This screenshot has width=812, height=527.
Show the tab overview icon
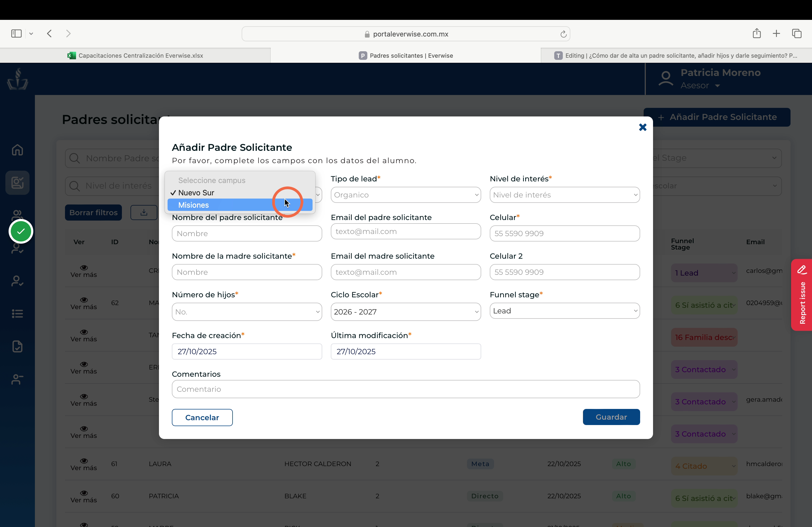797,33
